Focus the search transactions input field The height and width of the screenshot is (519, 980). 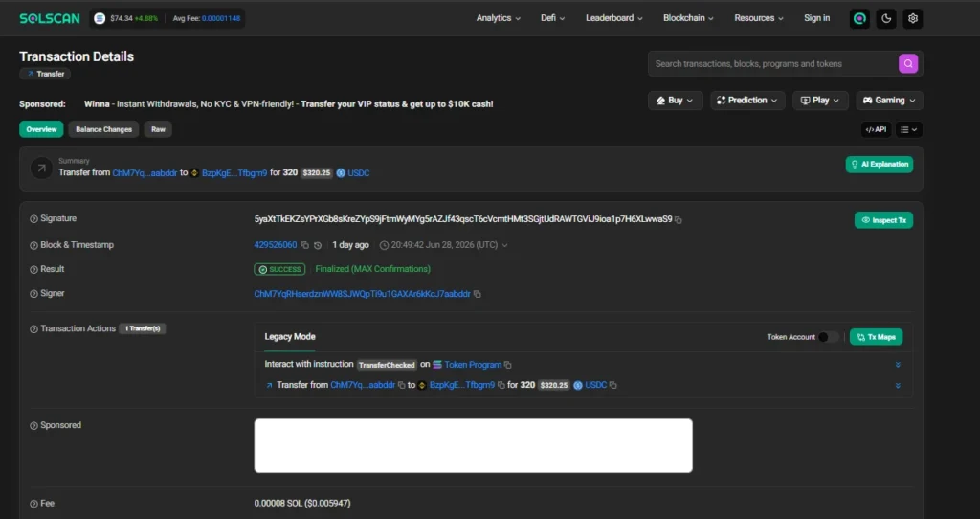tap(773, 64)
